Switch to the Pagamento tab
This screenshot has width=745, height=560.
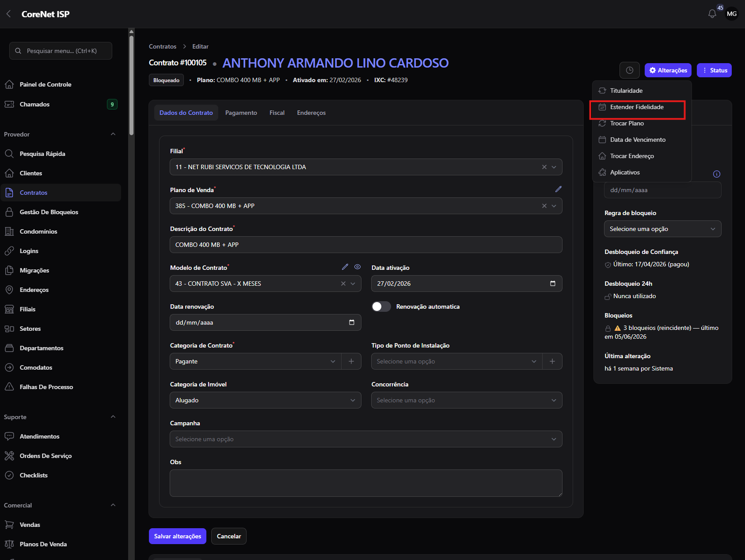point(241,113)
